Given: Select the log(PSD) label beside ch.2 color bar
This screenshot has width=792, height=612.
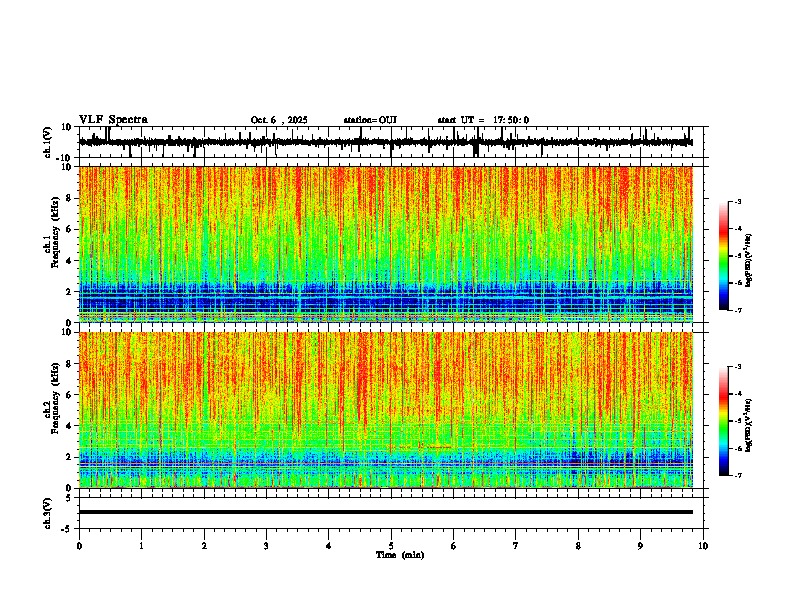Looking at the screenshot, I should pos(749,425).
